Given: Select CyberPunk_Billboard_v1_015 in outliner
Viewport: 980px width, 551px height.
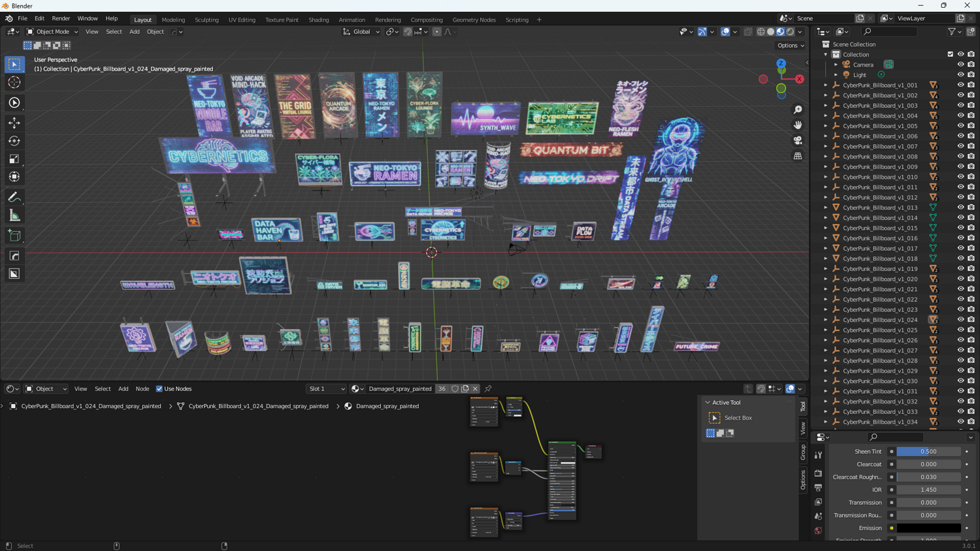Looking at the screenshot, I should (x=880, y=228).
